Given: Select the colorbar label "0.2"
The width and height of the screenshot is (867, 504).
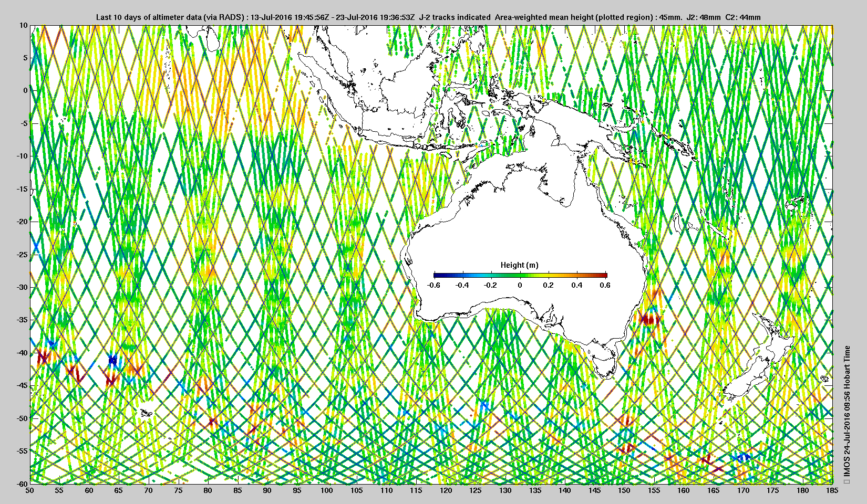Looking at the screenshot, I should 548,285.
